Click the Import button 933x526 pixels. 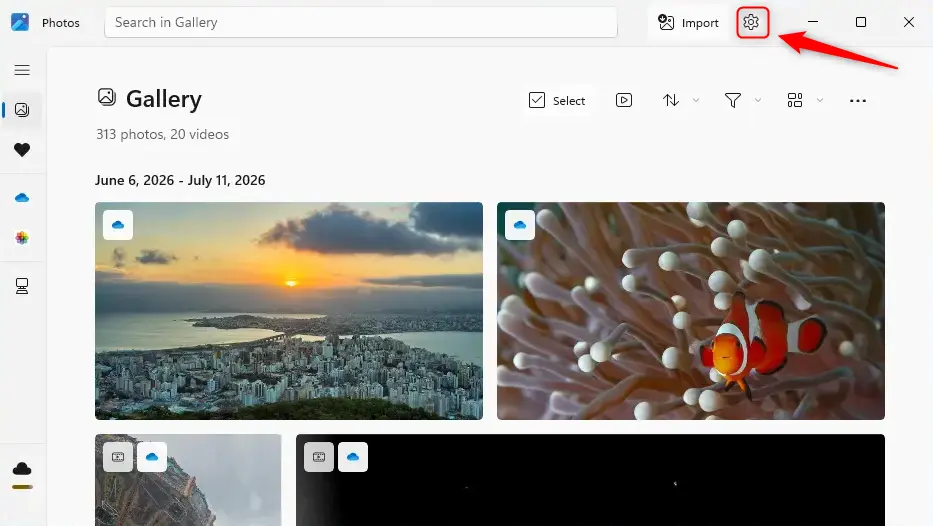pyautogui.click(x=688, y=23)
